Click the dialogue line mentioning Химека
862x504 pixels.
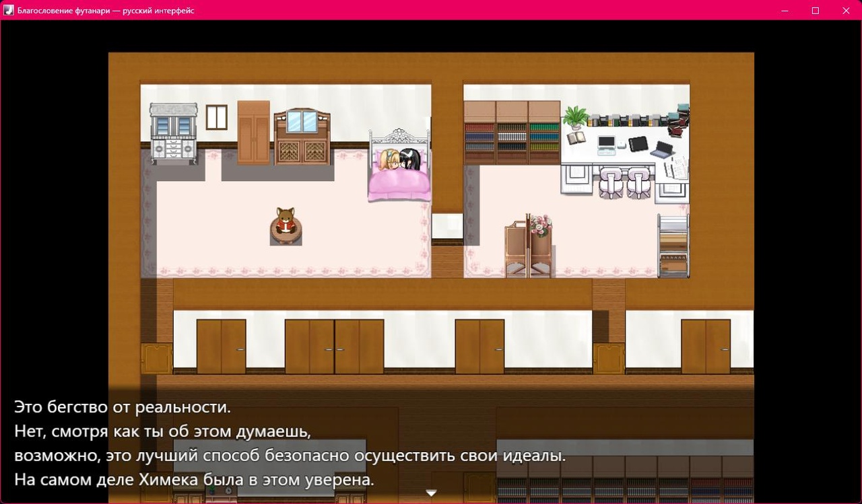194,480
